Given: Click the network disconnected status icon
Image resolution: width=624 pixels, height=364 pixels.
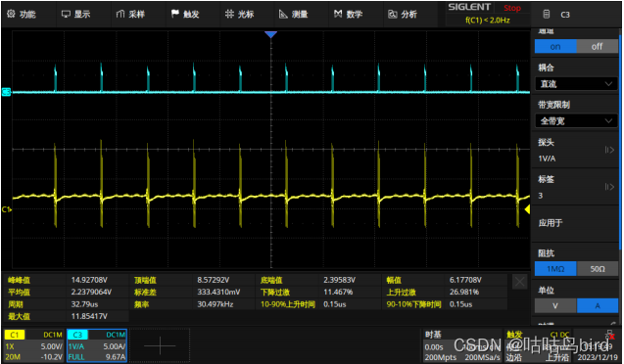Looking at the screenshot, I should click(x=609, y=335).
